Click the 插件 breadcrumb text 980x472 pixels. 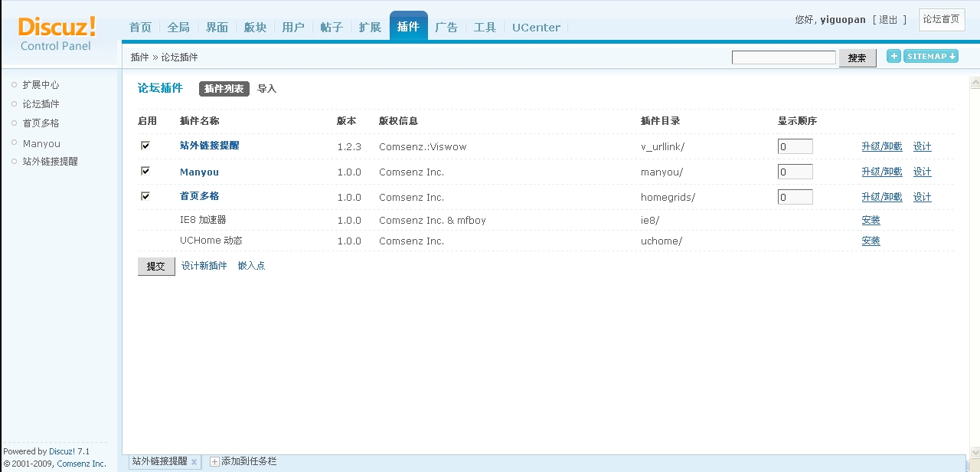(x=140, y=57)
